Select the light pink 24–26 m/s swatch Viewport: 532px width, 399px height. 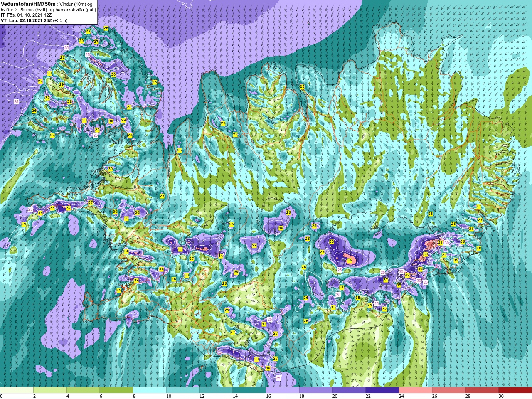click(416, 390)
